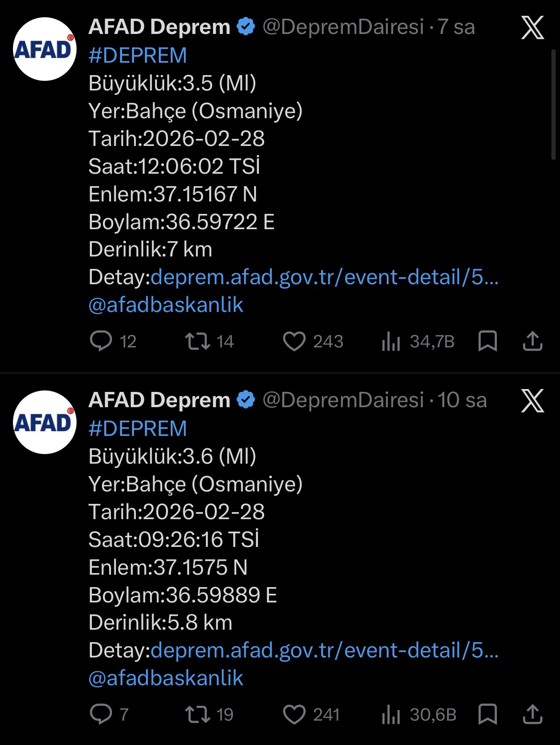Reply to the 3.6 magnitude earthquake tweet

pyautogui.click(x=101, y=714)
